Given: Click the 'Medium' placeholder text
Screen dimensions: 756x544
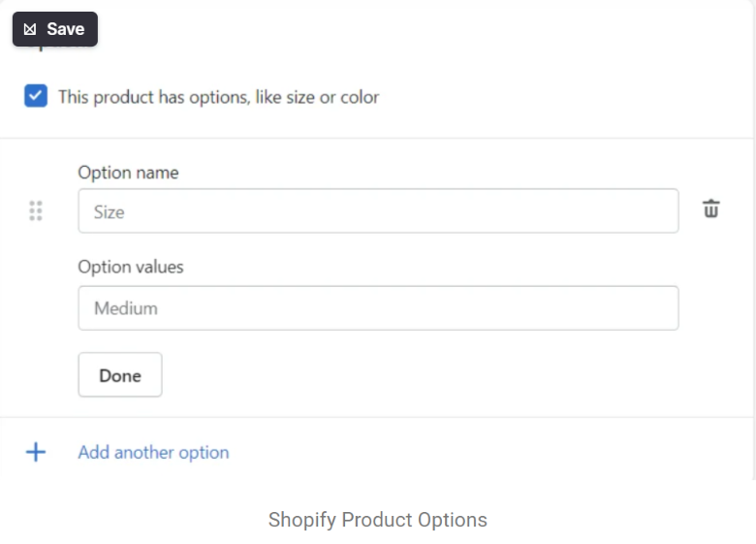Looking at the screenshot, I should [x=126, y=308].
